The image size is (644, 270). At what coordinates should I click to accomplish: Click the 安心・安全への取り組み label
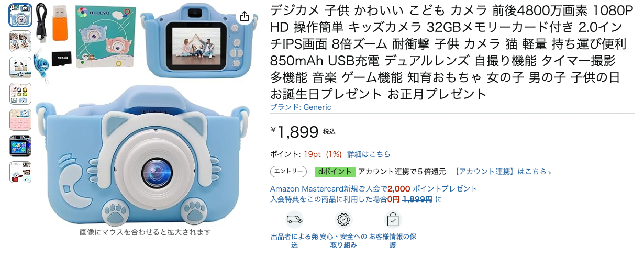pos(343,241)
